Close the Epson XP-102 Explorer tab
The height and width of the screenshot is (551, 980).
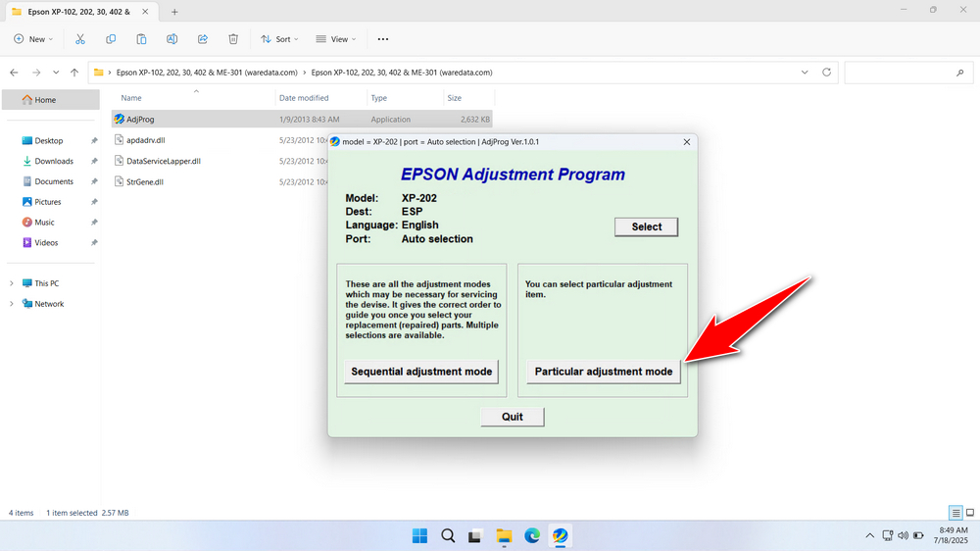pyautogui.click(x=145, y=12)
